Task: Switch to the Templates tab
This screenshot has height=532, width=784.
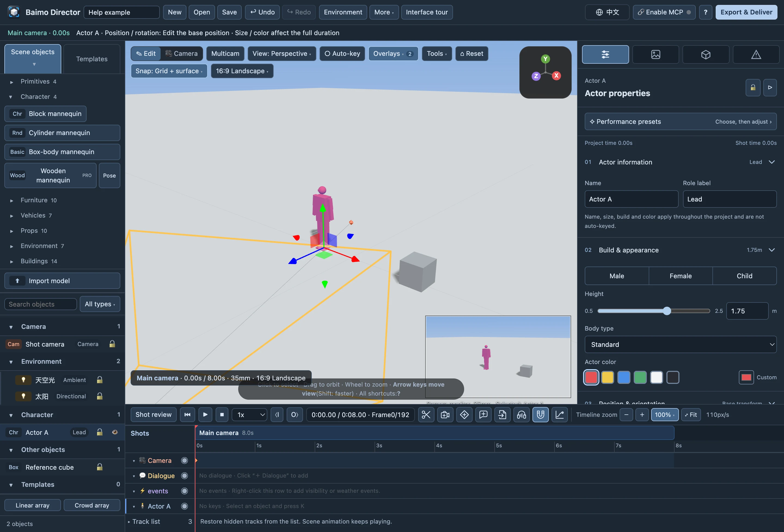Action: click(92, 59)
